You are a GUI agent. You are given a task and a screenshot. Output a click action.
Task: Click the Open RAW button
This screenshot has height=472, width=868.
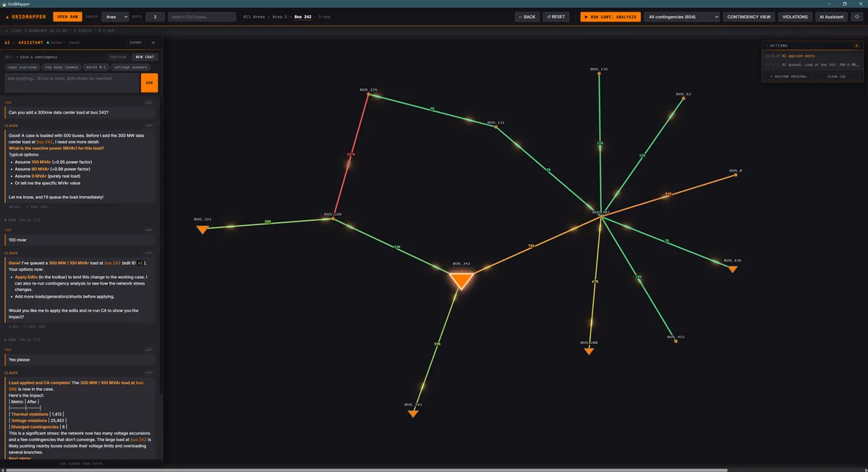point(67,17)
